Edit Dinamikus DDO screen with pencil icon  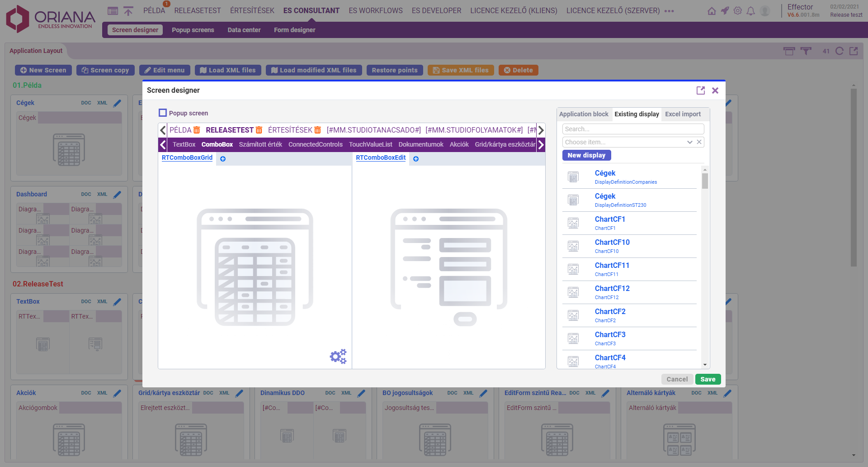[362, 393]
